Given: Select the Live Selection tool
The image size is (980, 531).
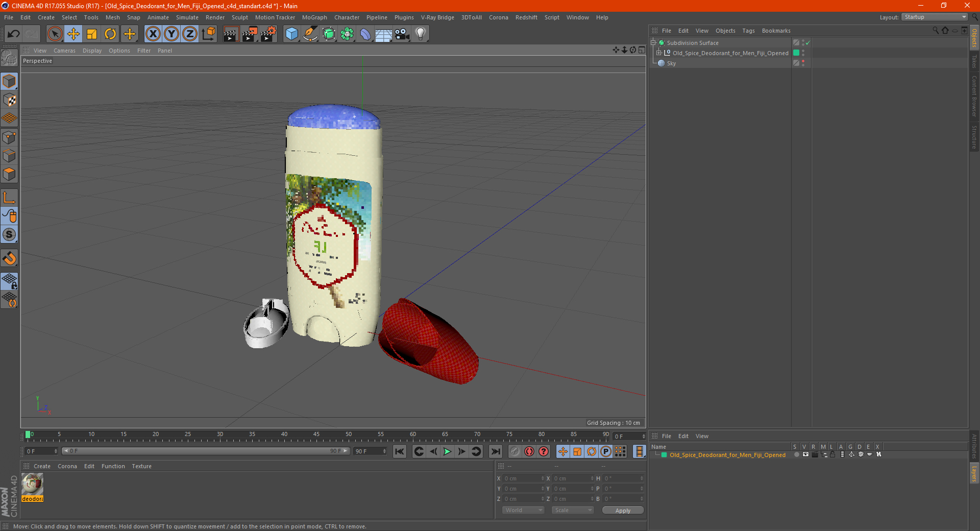Looking at the screenshot, I should (55, 34).
